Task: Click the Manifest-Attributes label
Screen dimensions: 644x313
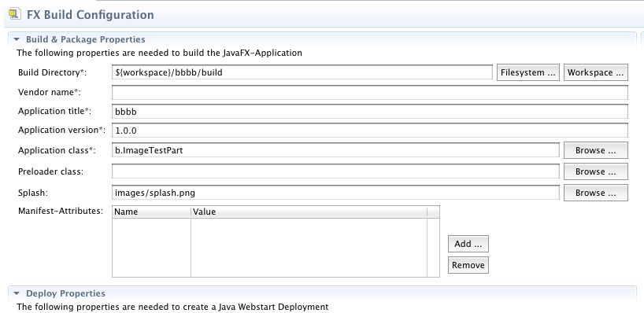Action: [x=61, y=212]
